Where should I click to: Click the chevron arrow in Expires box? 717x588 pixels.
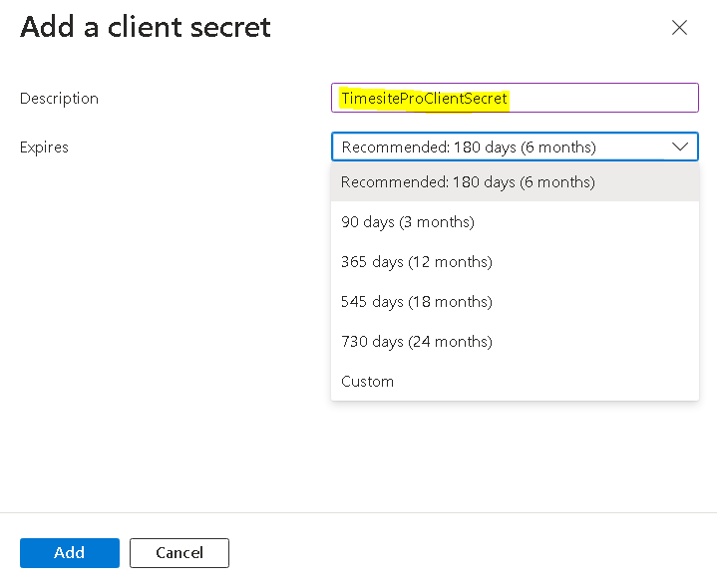[x=680, y=147]
